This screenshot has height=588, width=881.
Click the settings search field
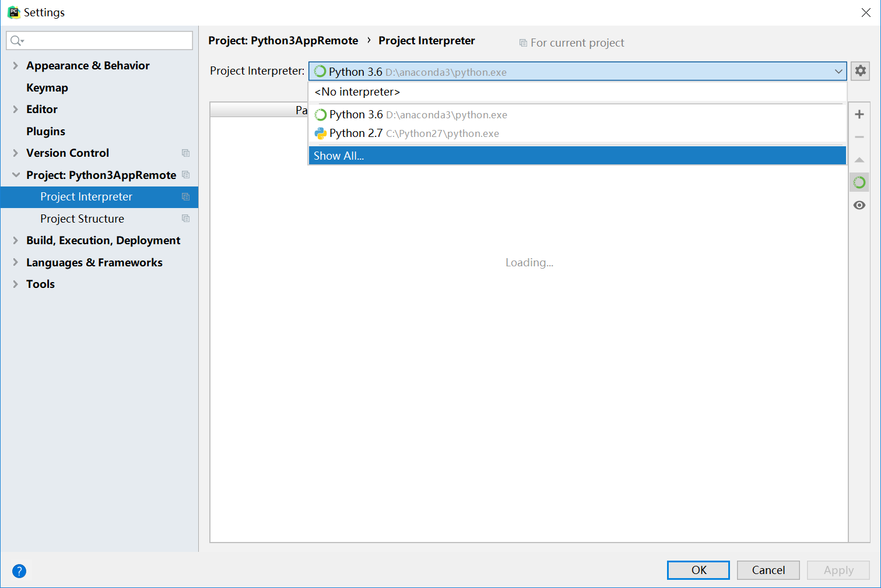click(99, 40)
